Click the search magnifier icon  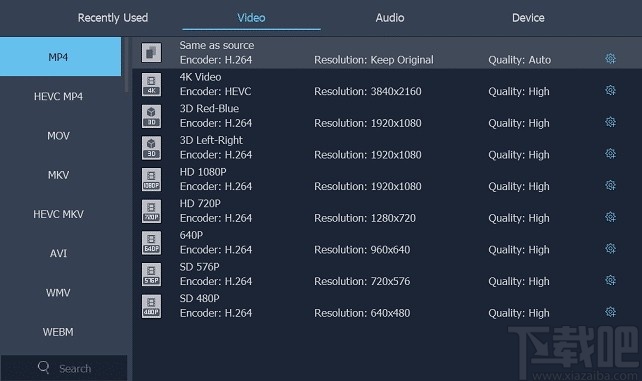(x=44, y=367)
